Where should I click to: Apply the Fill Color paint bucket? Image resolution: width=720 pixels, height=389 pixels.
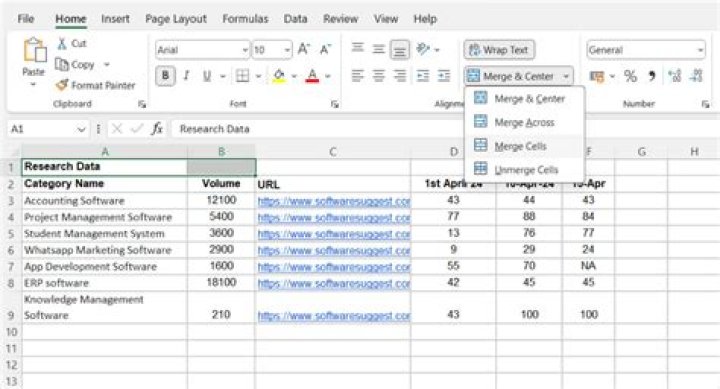tap(279, 76)
